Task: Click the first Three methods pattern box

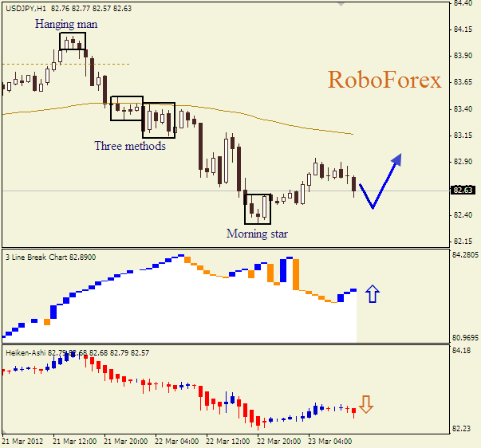Action: click(x=126, y=108)
